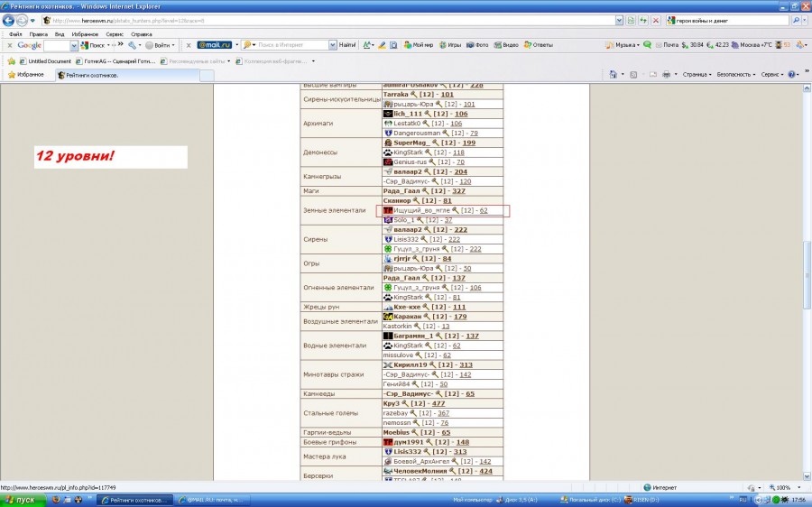Viewport: 812px width, 507px height.
Task: Open the Избранное menu in menu bar
Action: 85,34
